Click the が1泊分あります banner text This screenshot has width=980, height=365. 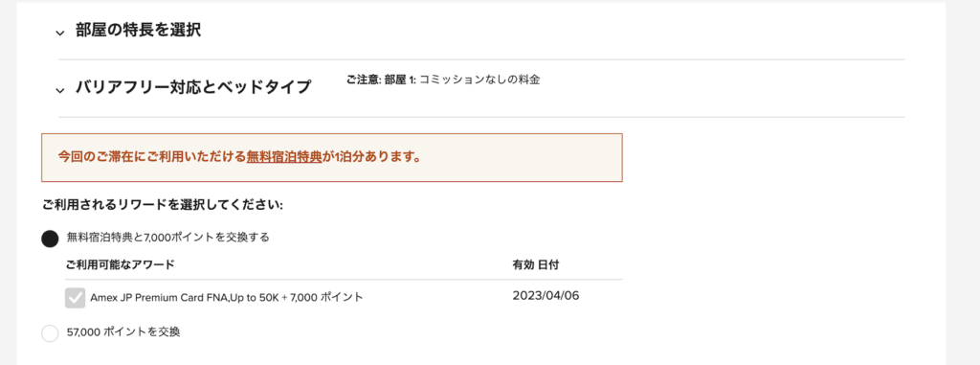[x=370, y=156]
